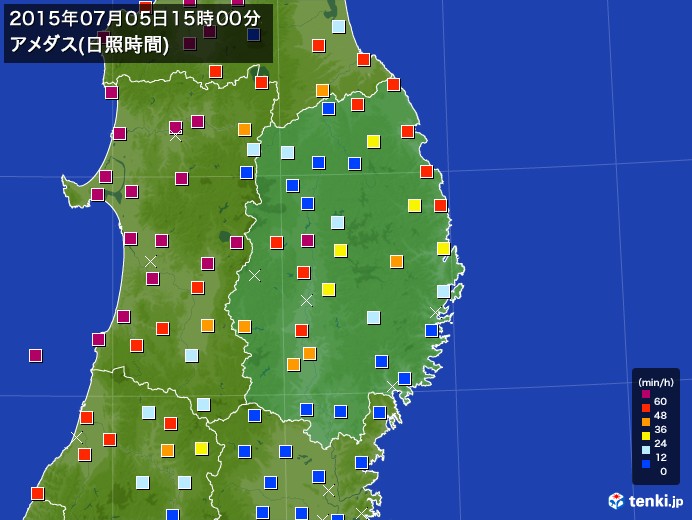This screenshot has height=520, width=692.
Task: Select the purple 60 legend swatch
Action: [x=646, y=395]
